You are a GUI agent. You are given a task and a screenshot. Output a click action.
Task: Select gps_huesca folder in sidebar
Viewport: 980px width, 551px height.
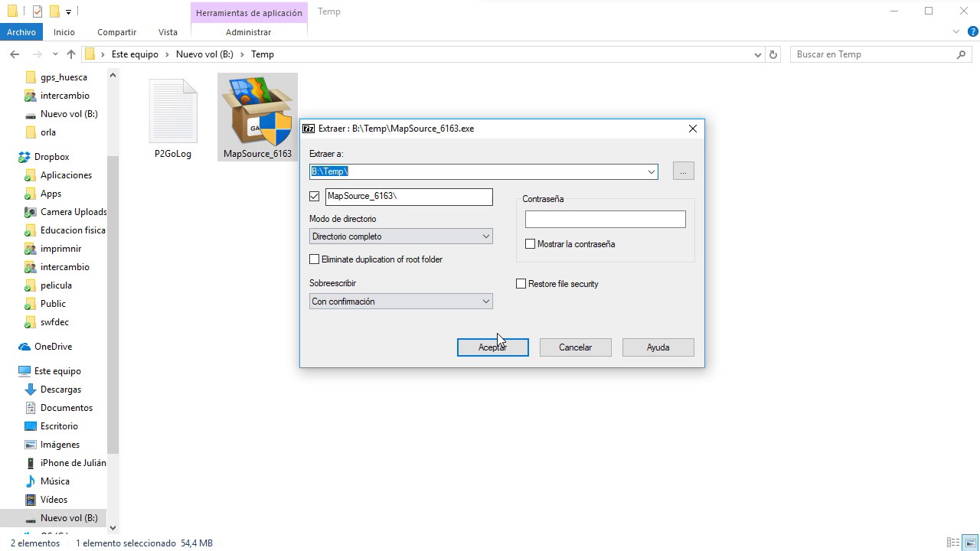[x=64, y=77]
